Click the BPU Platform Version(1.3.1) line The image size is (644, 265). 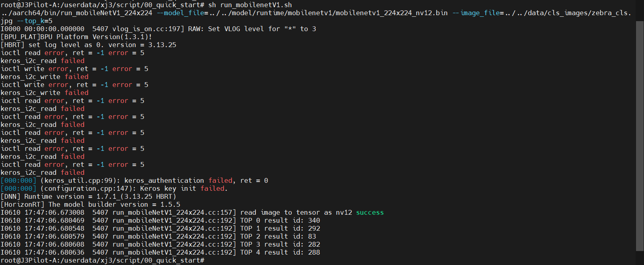point(76,37)
